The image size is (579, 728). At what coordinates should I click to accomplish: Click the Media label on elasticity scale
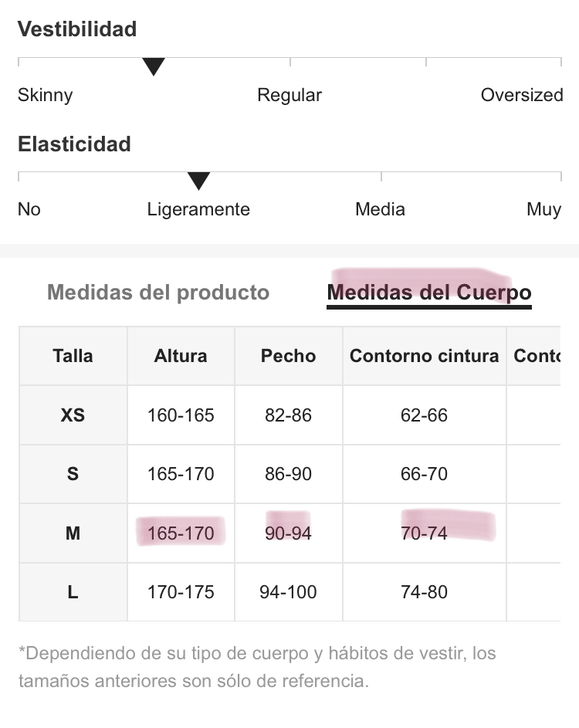coord(381,209)
